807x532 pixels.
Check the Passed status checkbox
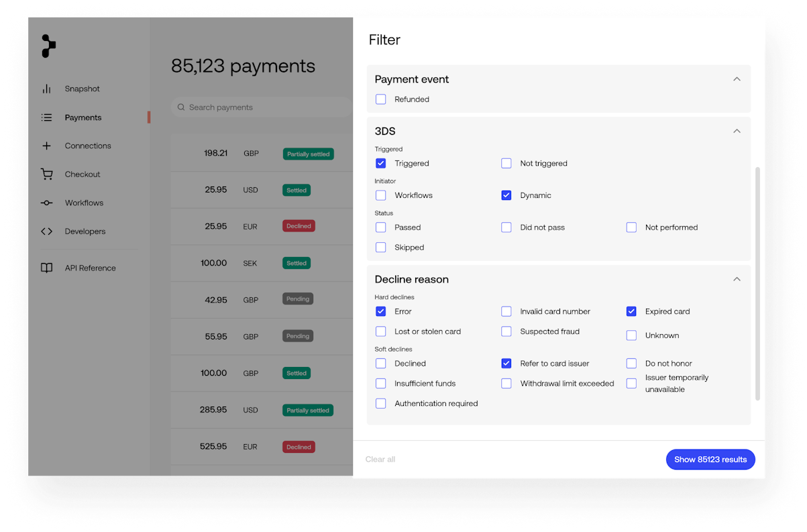(381, 227)
